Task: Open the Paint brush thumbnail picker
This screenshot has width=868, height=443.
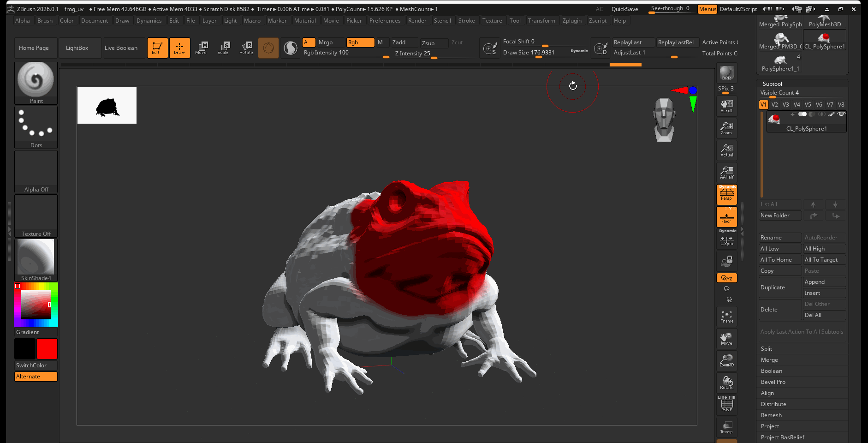Action: 36,80
